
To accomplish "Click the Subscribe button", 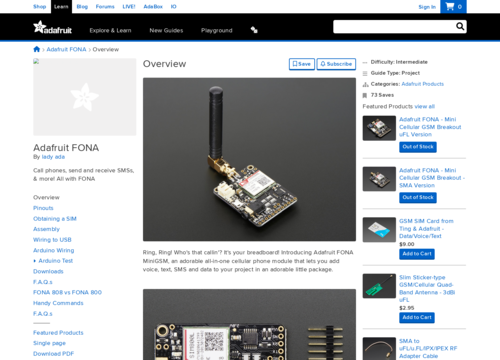I will tap(336, 64).
